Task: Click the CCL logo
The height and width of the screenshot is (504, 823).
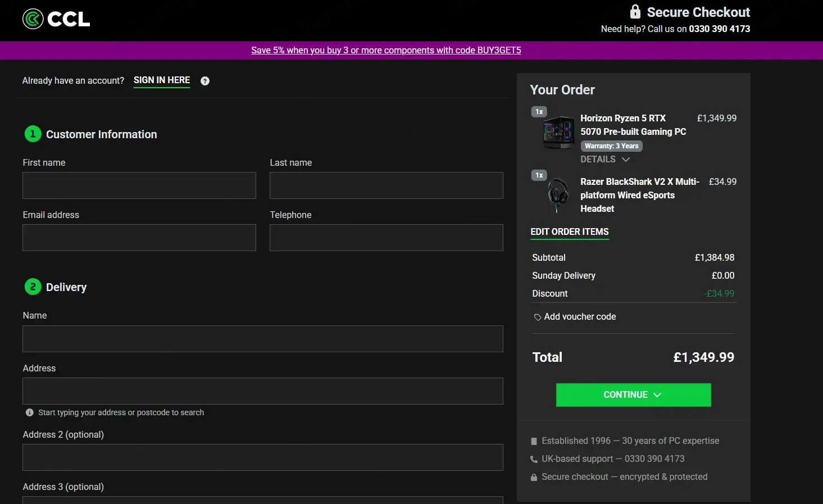Action: pyautogui.click(x=56, y=19)
